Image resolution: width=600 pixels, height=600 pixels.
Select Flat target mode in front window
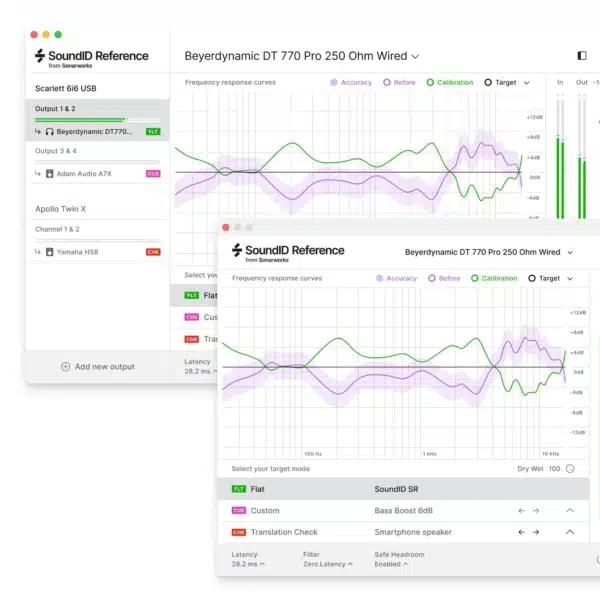pos(403,489)
